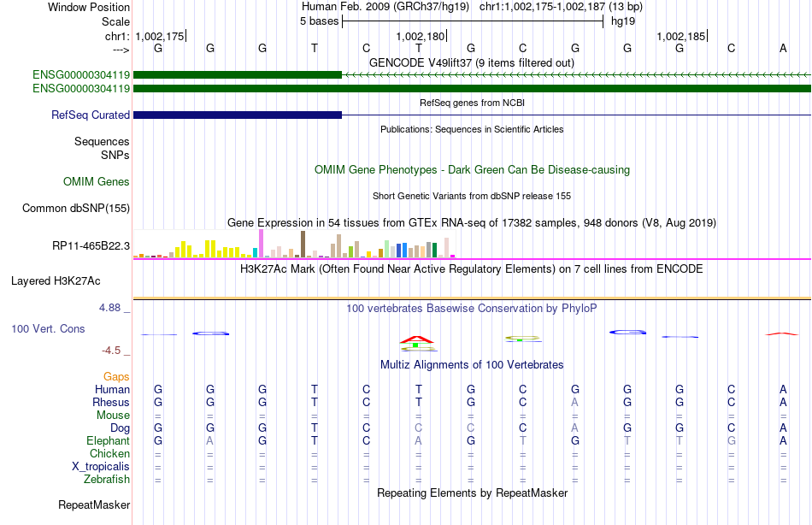Click Repeating Elements by RepeatMasker title
Screen dimensions: 812x525
(472, 493)
